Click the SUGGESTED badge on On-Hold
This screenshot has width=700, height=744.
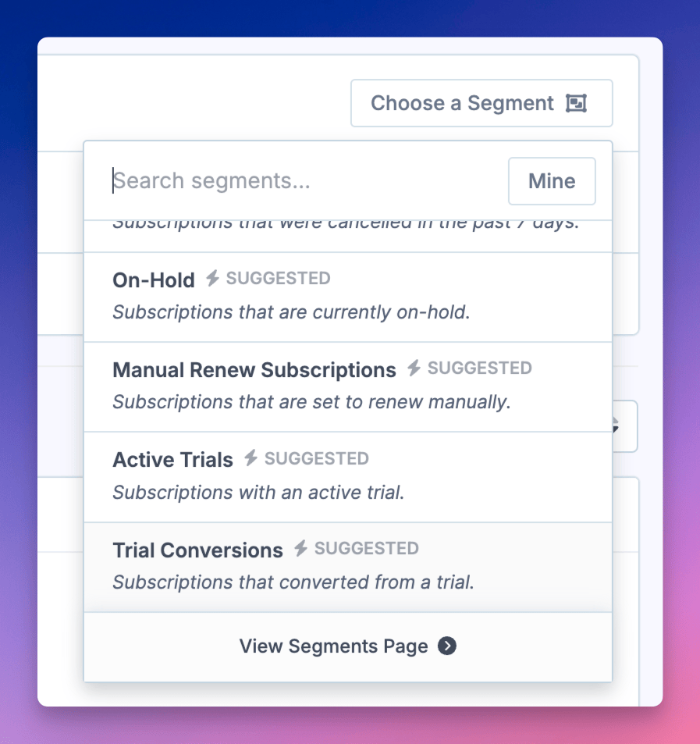point(278,278)
